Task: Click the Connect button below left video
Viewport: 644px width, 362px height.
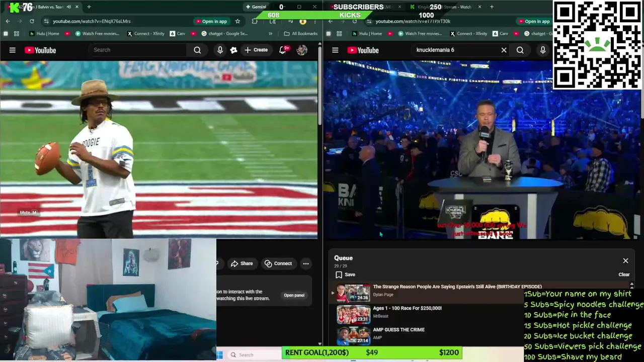Action: [278, 263]
